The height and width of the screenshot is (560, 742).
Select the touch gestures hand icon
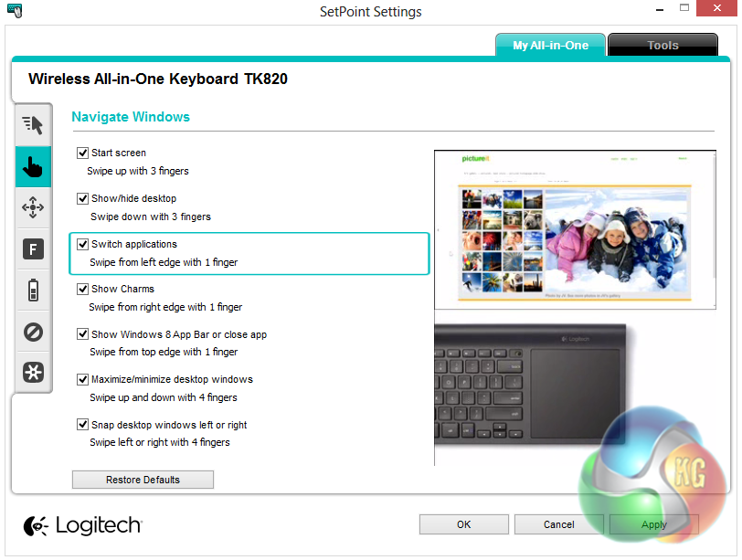pyautogui.click(x=33, y=166)
